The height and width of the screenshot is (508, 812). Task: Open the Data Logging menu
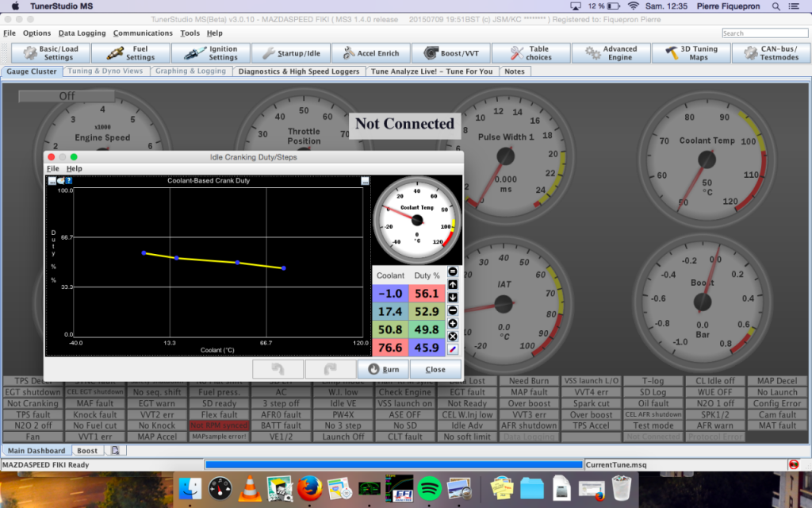[82, 33]
